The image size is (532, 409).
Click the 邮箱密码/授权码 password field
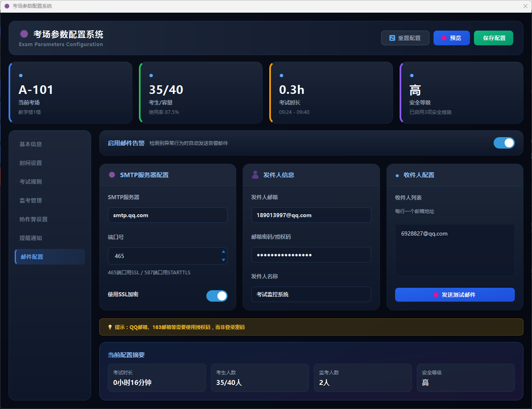(311, 255)
